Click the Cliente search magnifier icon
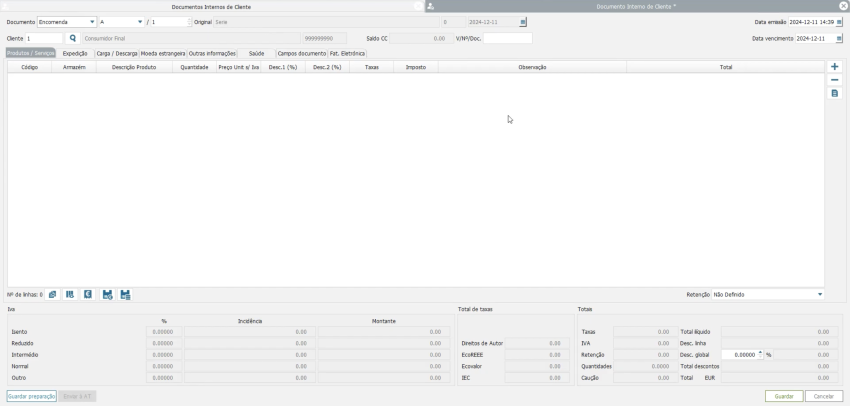The width and height of the screenshot is (850, 406). point(73,38)
